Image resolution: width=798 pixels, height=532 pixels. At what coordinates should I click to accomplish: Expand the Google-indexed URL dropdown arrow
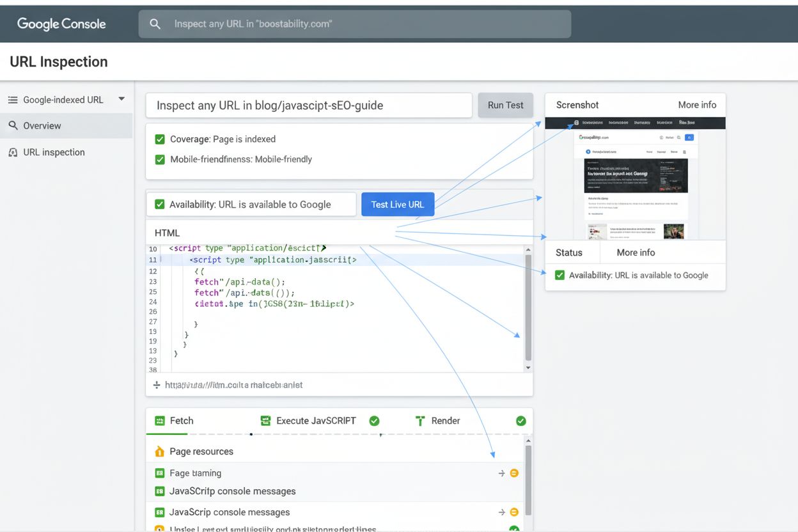point(121,99)
